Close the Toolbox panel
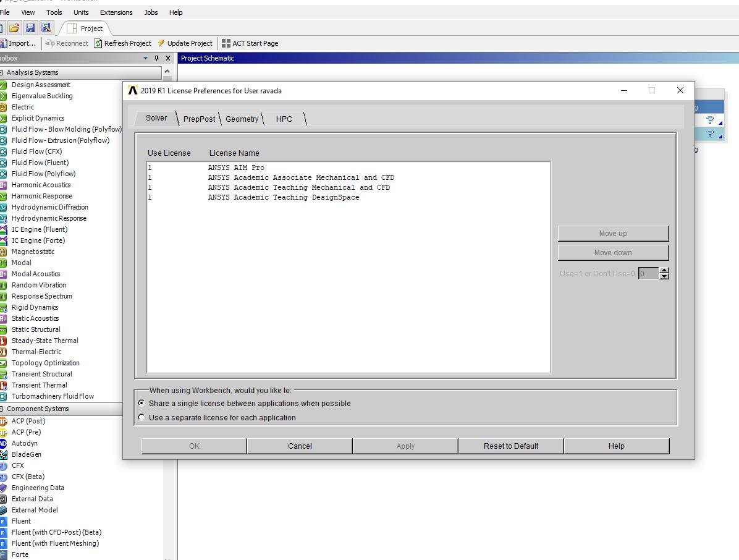Image resolution: width=739 pixels, height=560 pixels. (168, 58)
